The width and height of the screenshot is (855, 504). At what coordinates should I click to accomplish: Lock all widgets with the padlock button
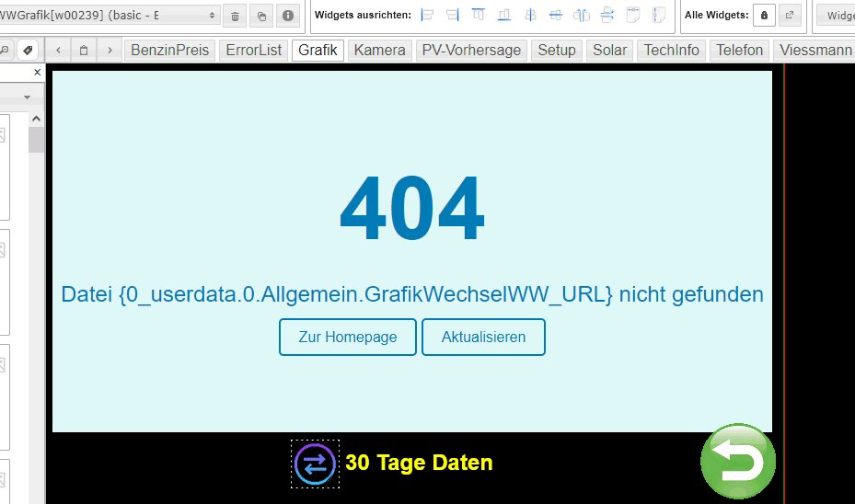(764, 16)
